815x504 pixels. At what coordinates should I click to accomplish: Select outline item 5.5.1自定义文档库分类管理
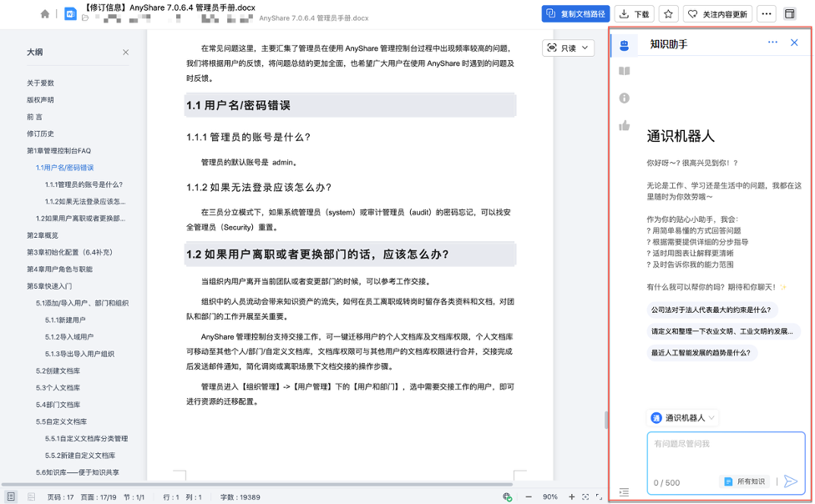86,439
